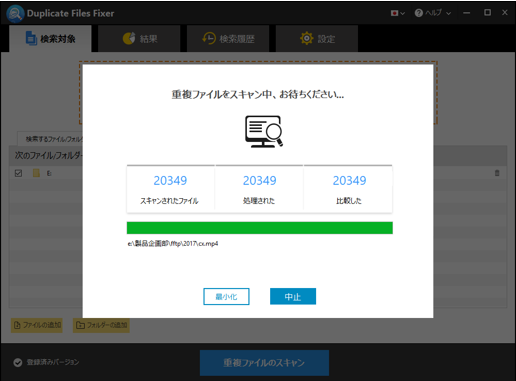This screenshot has height=381, width=516.
Task: Switch to the 結果 tab
Action: pos(139,39)
